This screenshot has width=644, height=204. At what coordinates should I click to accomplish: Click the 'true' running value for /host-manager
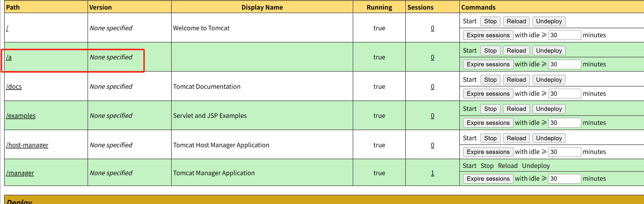click(x=379, y=145)
